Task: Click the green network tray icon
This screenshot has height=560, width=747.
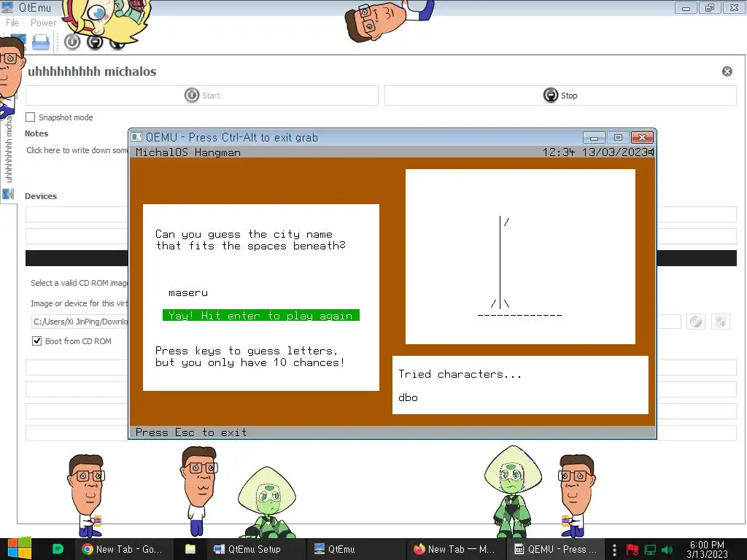Action: tap(650, 550)
